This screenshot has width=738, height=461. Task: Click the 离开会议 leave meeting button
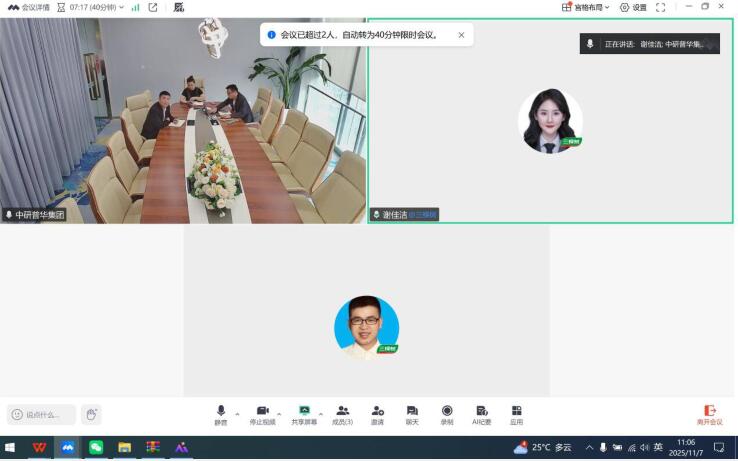tap(709, 414)
